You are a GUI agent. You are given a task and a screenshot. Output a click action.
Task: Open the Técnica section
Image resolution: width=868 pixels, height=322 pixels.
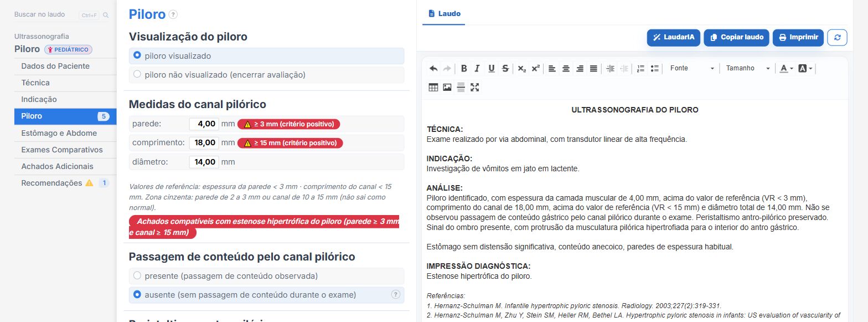pos(65,83)
